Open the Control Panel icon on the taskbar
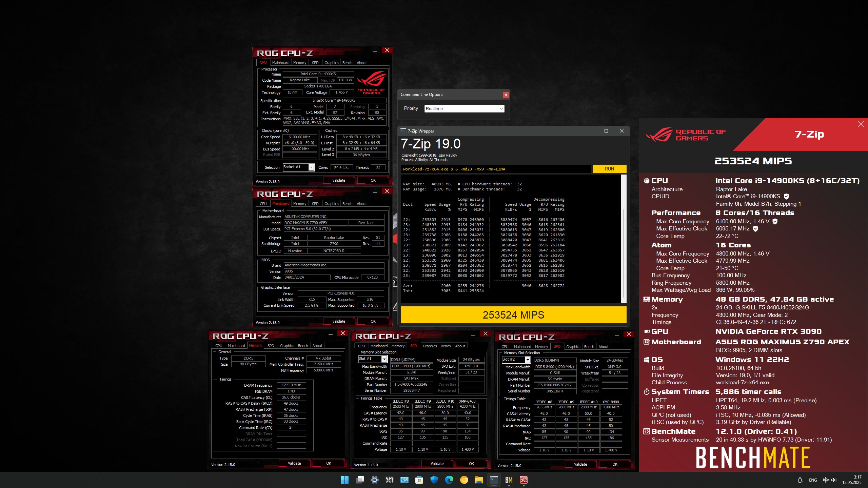Image resolution: width=868 pixels, height=488 pixels. (404, 480)
